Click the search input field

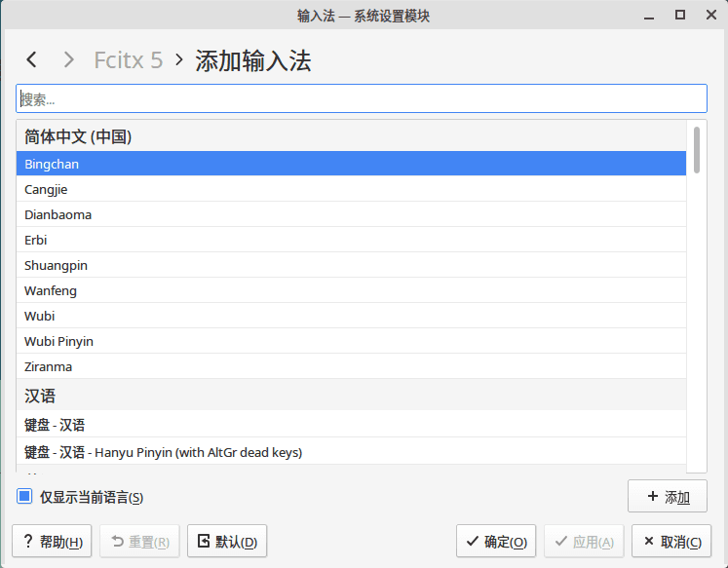(361, 98)
